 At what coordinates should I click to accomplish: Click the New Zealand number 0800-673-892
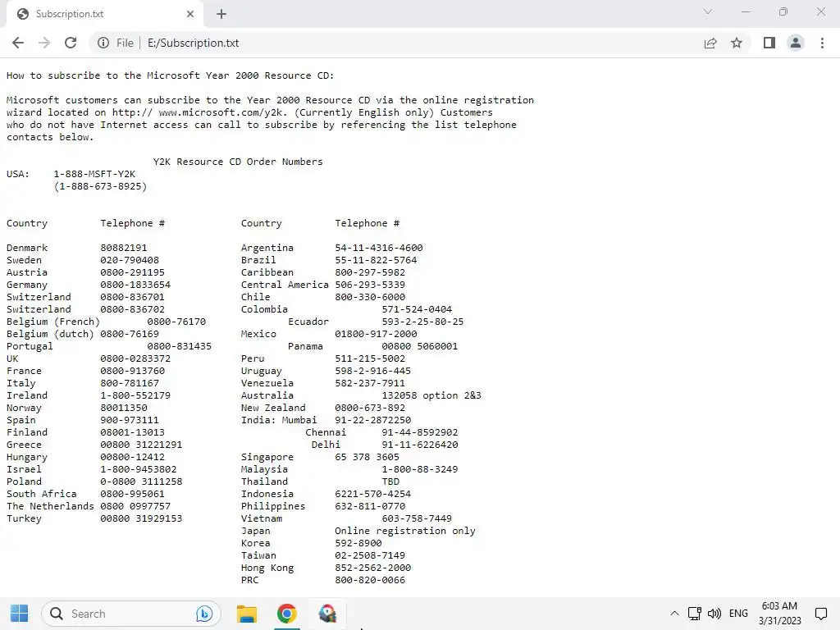click(370, 409)
